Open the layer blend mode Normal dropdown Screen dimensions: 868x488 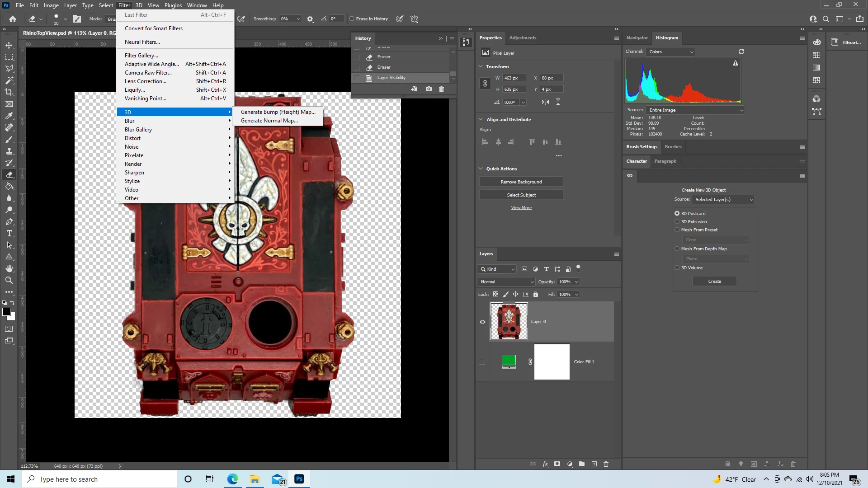pyautogui.click(x=506, y=282)
